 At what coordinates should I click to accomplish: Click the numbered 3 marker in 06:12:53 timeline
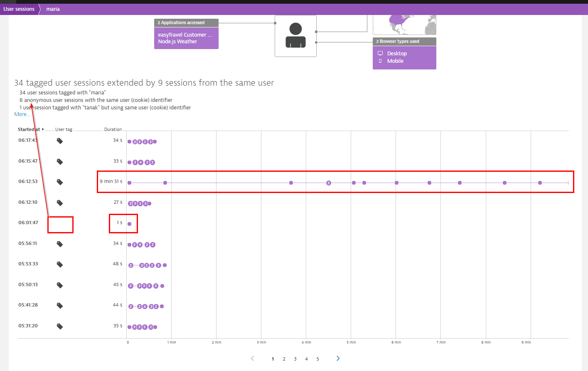(x=328, y=183)
